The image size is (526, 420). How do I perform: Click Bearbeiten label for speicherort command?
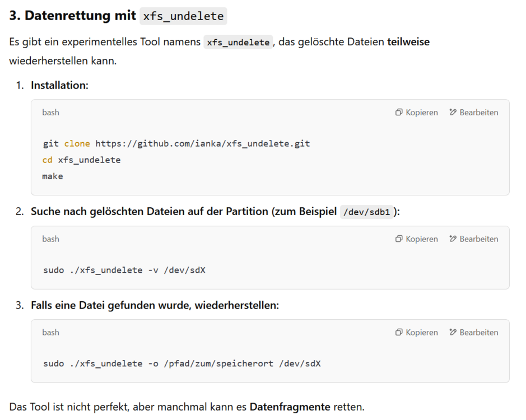click(x=479, y=332)
